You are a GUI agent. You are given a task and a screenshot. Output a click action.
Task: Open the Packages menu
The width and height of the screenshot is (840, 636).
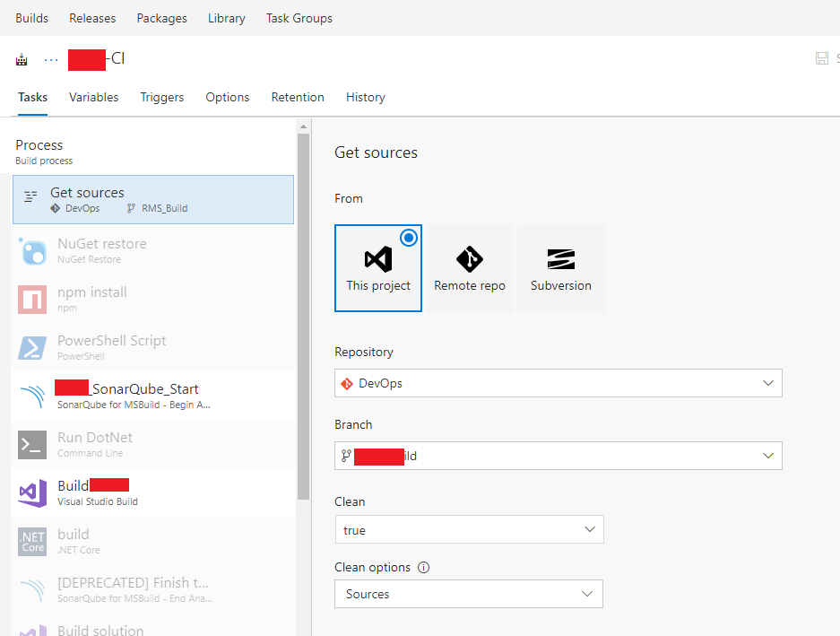click(x=161, y=18)
